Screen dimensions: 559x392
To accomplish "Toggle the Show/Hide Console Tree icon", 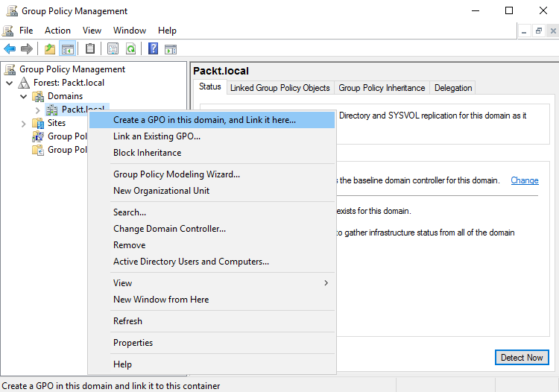I will click(x=68, y=49).
